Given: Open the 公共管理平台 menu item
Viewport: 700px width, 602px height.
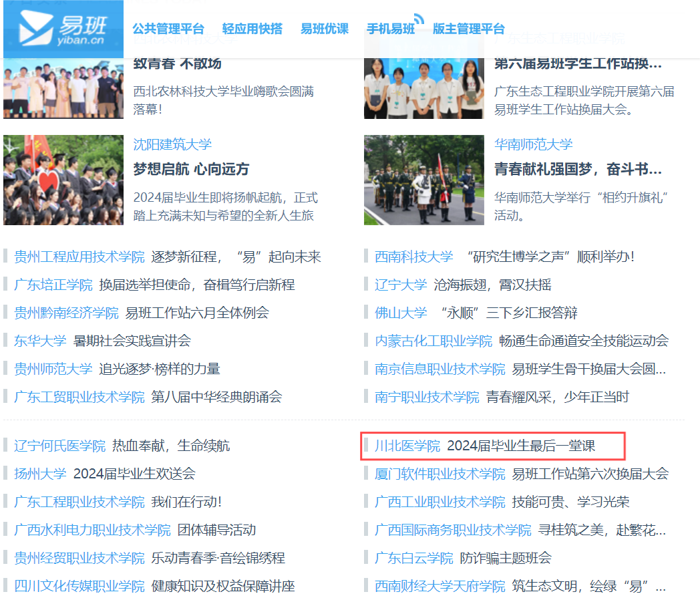Looking at the screenshot, I should pyautogui.click(x=168, y=29).
